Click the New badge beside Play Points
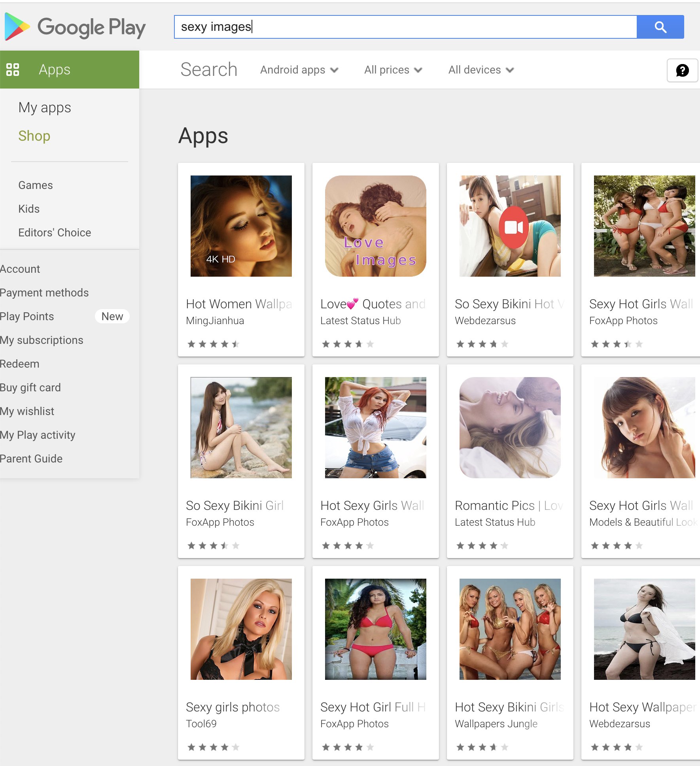The width and height of the screenshot is (700, 766). 112,316
